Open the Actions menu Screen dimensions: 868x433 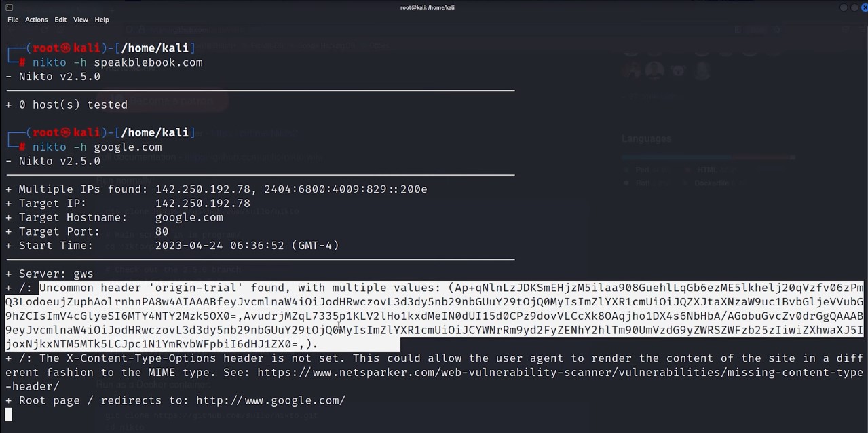coord(37,20)
